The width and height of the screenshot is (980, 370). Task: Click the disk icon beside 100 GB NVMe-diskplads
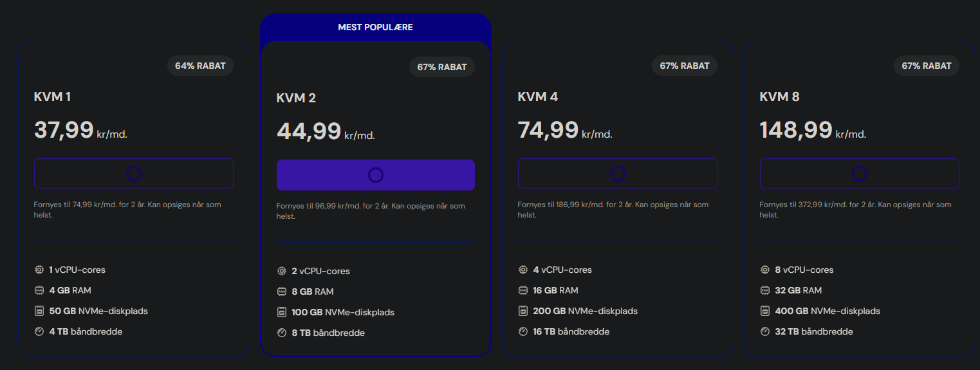[281, 313]
